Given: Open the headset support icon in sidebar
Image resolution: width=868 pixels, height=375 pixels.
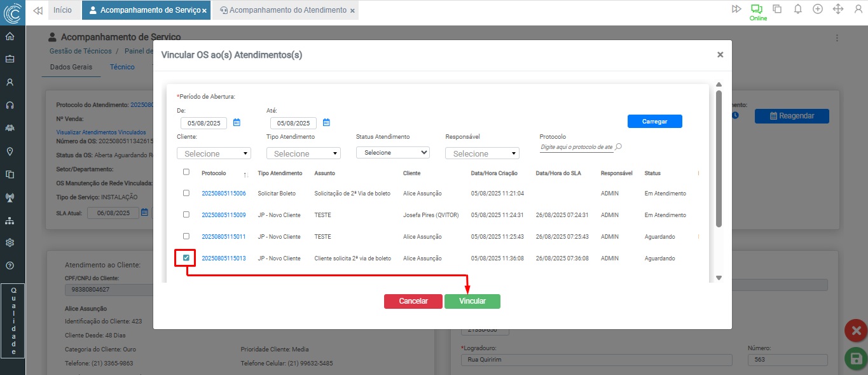Looking at the screenshot, I should pos(10,105).
